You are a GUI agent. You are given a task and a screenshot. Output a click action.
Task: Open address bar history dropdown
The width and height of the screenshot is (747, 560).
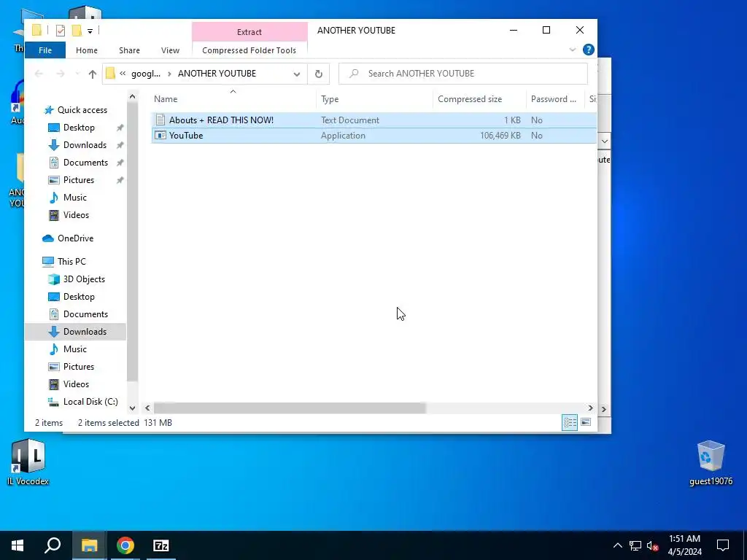coord(297,74)
